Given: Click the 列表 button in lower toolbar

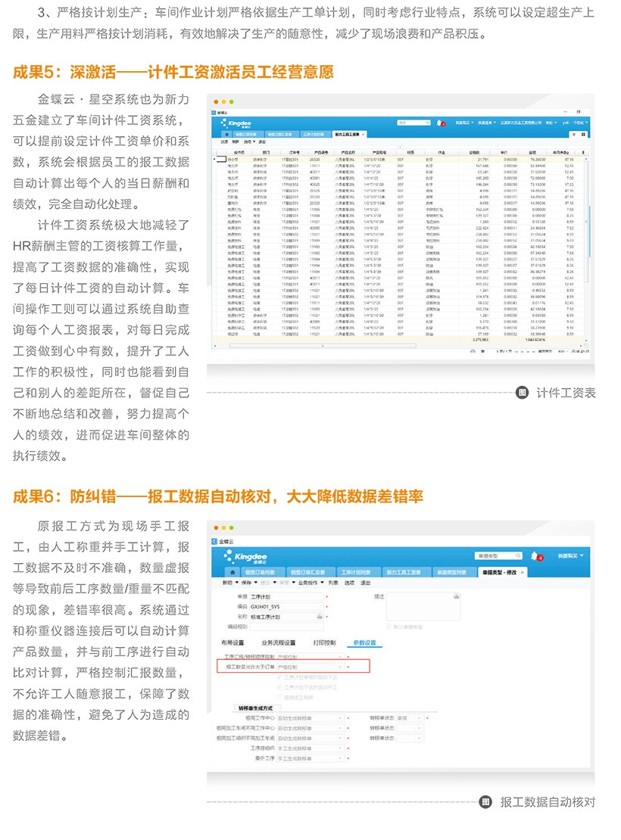Looking at the screenshot, I should [333, 583].
